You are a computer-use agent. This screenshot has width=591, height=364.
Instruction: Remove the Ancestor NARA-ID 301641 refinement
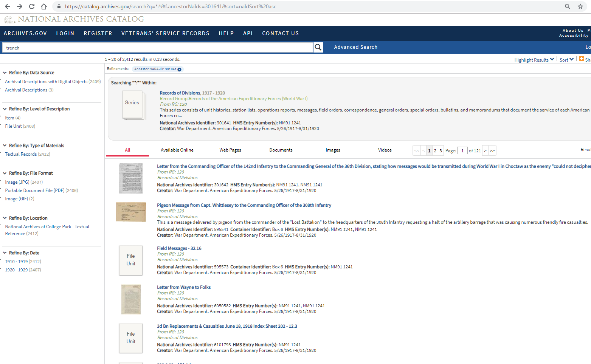tap(180, 69)
